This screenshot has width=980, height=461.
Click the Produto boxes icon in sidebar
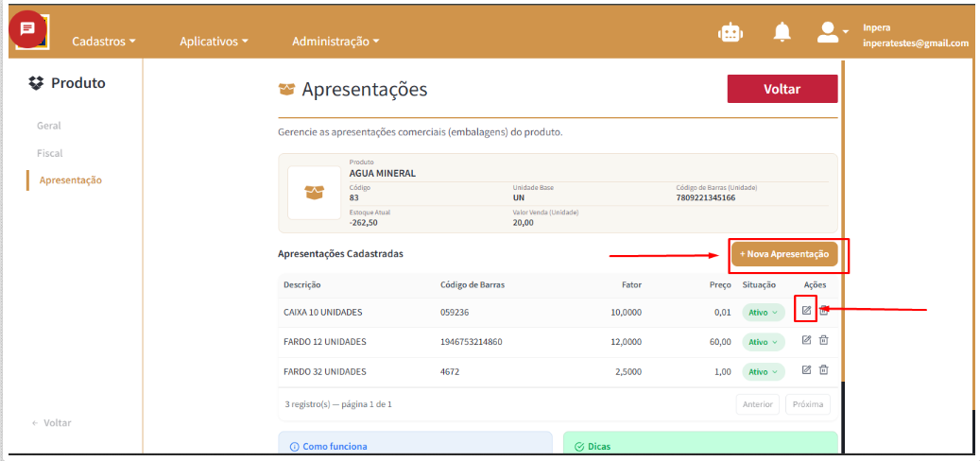coord(37,82)
